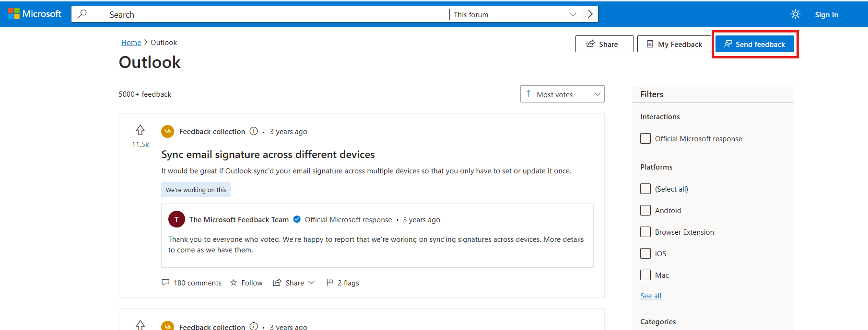Click the search magnifier icon
Image resolution: width=868 pixels, height=330 pixels.
(x=82, y=14)
